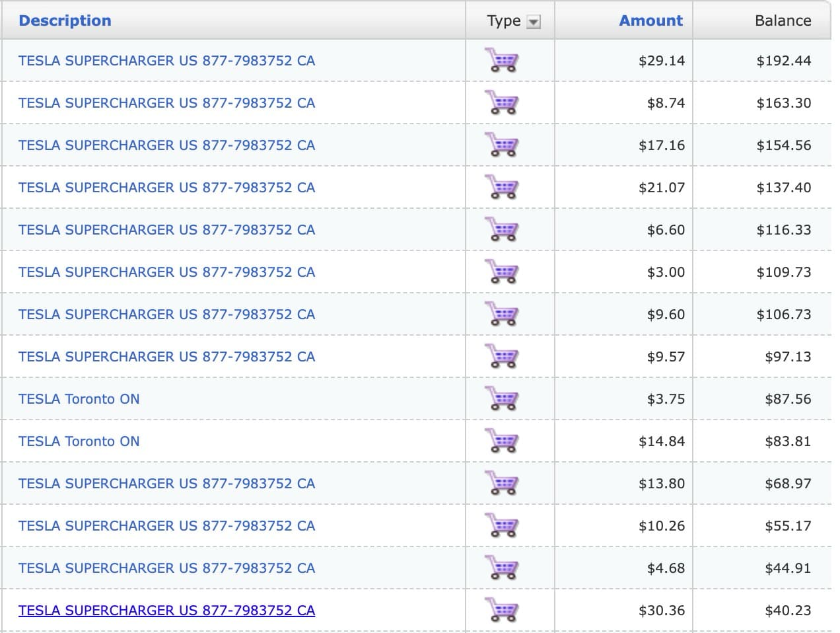Image resolution: width=840 pixels, height=633 pixels.
Task: Select the $116.33 balance value
Action: pyautogui.click(x=784, y=230)
